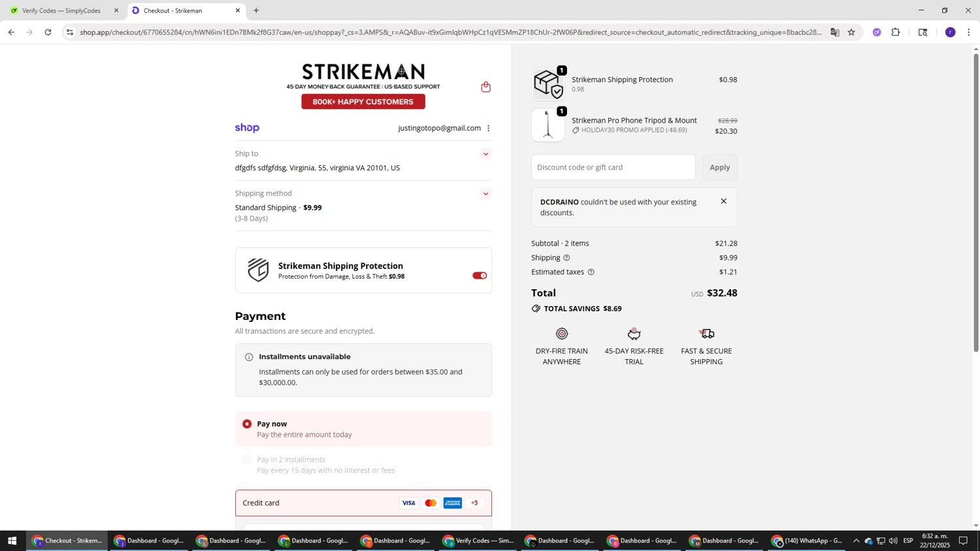The image size is (980, 551).
Task: Open the shopping bag cart icon
Action: click(x=485, y=87)
